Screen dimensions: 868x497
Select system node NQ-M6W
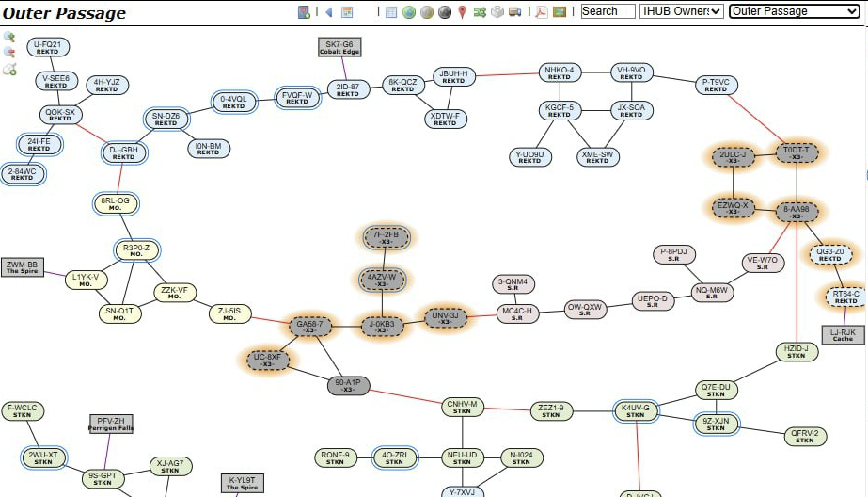tap(712, 293)
